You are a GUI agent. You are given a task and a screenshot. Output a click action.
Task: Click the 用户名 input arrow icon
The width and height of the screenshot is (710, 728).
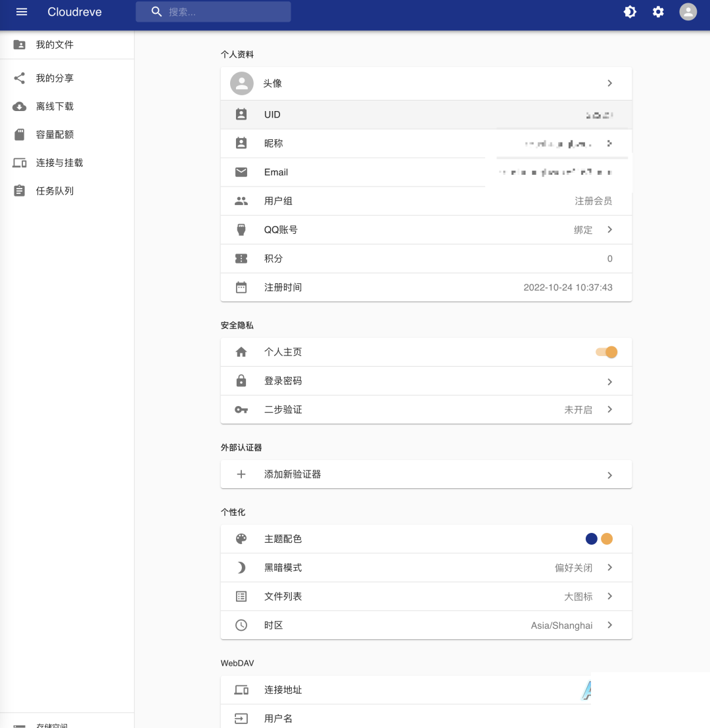pos(241,719)
